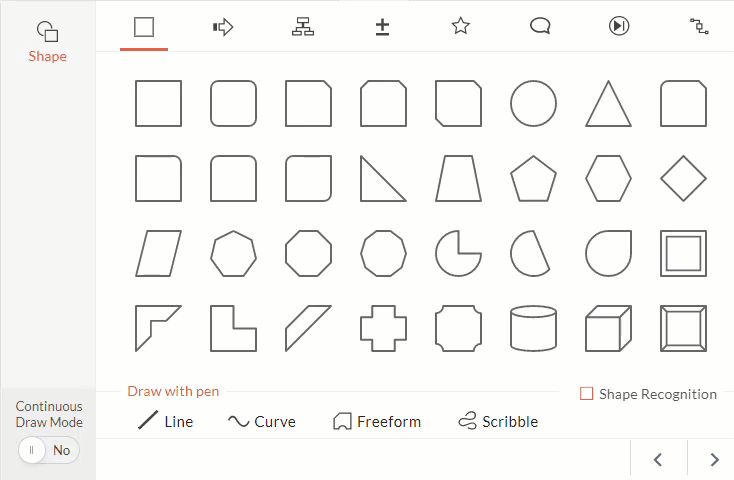Select the pie chart shape
Image resolution: width=734 pixels, height=480 pixels.
point(458,253)
